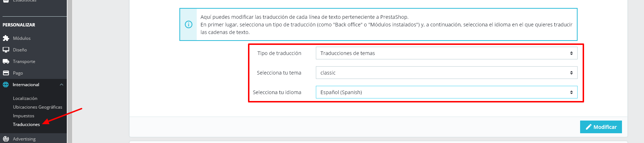Image resolution: width=644 pixels, height=143 pixels.
Task: Click the Módulos puzzle piece icon
Action: pos(6,38)
